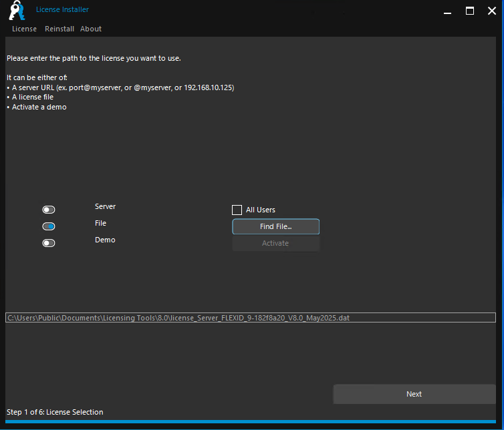Open the About menu
The width and height of the screenshot is (504, 430).
click(91, 29)
